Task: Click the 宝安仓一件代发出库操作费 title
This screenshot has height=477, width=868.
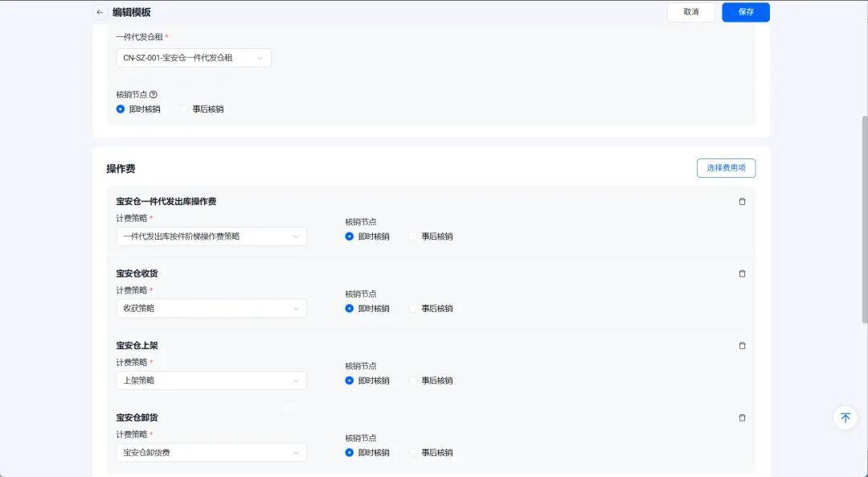Action: click(x=166, y=201)
